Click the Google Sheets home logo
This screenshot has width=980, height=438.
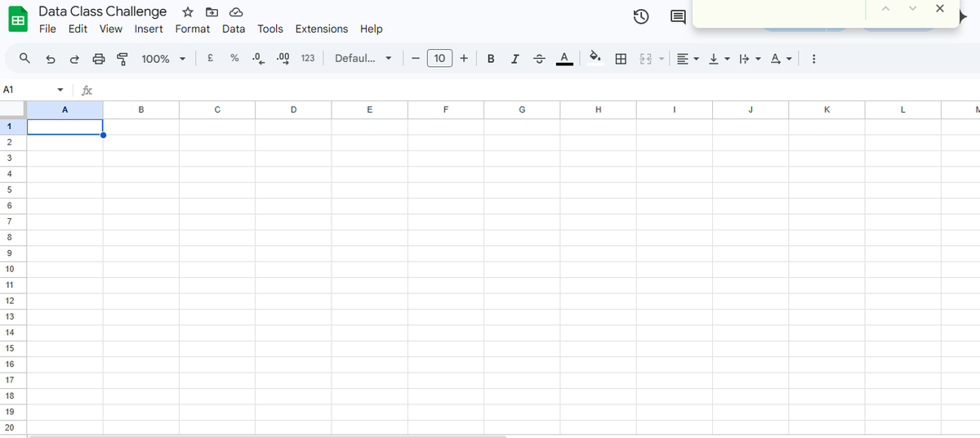[18, 20]
